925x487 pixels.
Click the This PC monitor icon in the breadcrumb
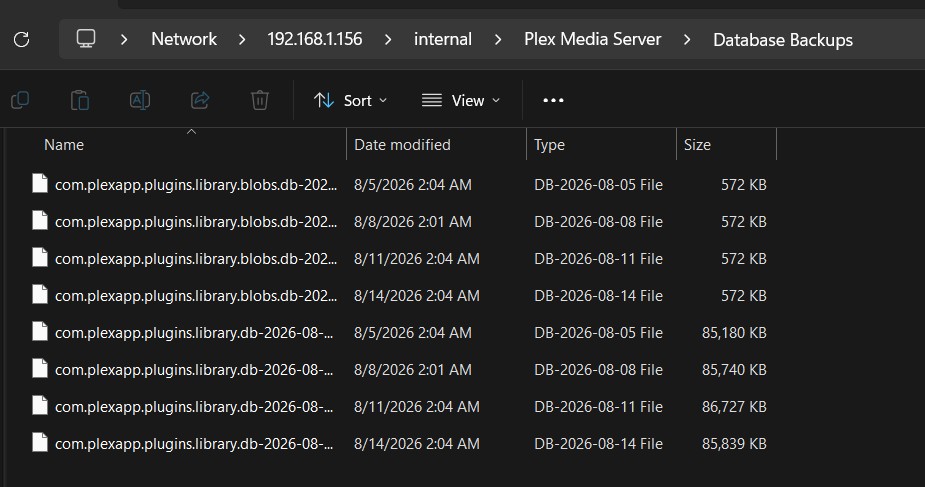pos(86,39)
